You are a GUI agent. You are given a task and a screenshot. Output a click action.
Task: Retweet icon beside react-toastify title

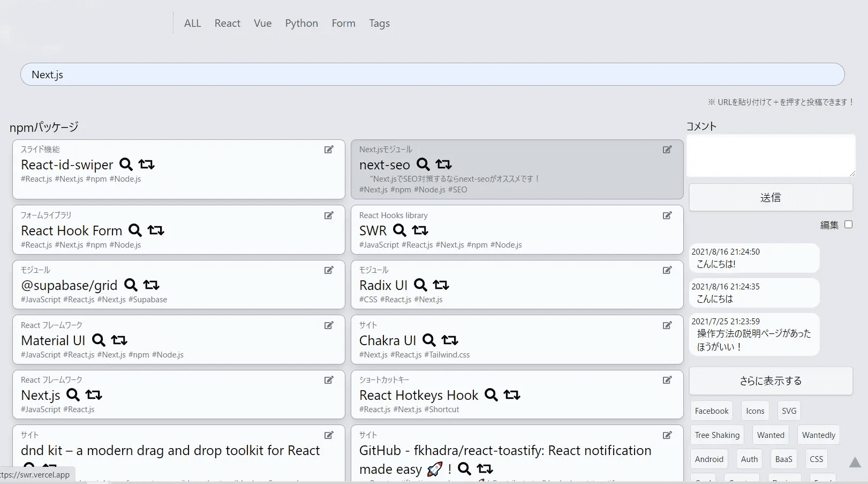(x=485, y=469)
